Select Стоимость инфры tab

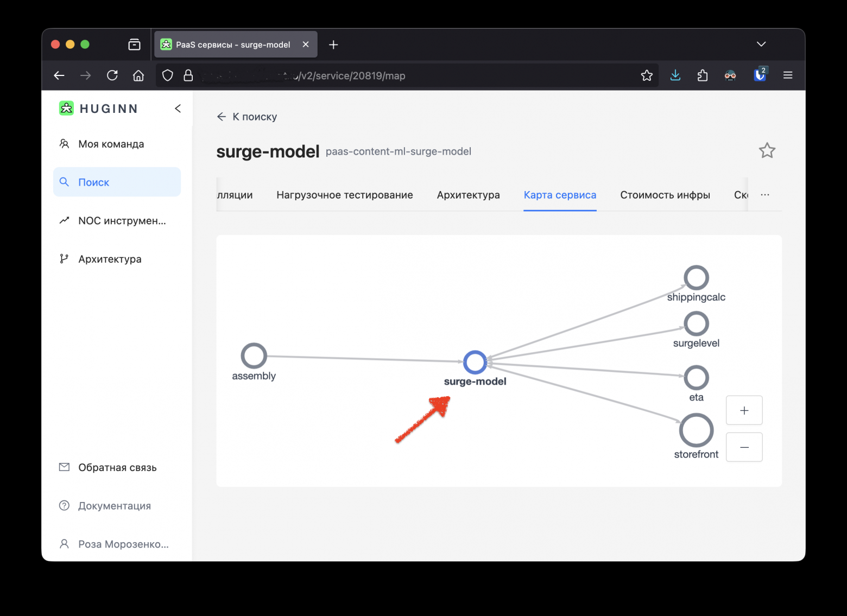(665, 195)
